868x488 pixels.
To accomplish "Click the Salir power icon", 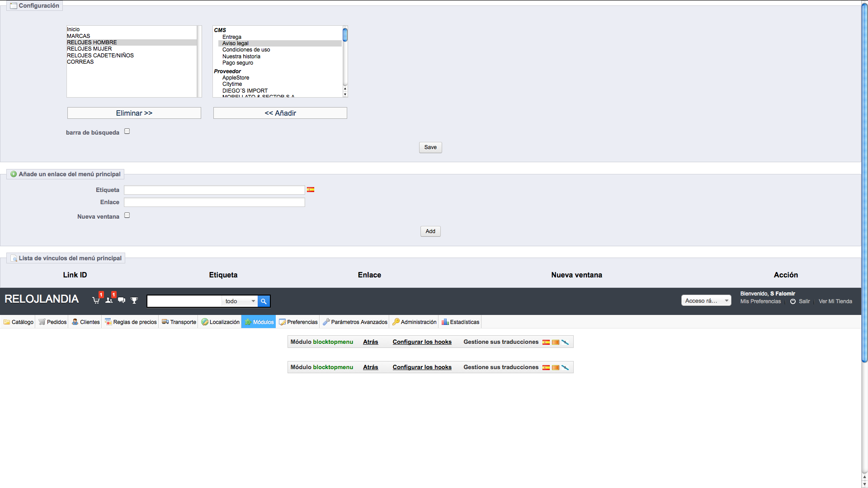I will click(793, 301).
